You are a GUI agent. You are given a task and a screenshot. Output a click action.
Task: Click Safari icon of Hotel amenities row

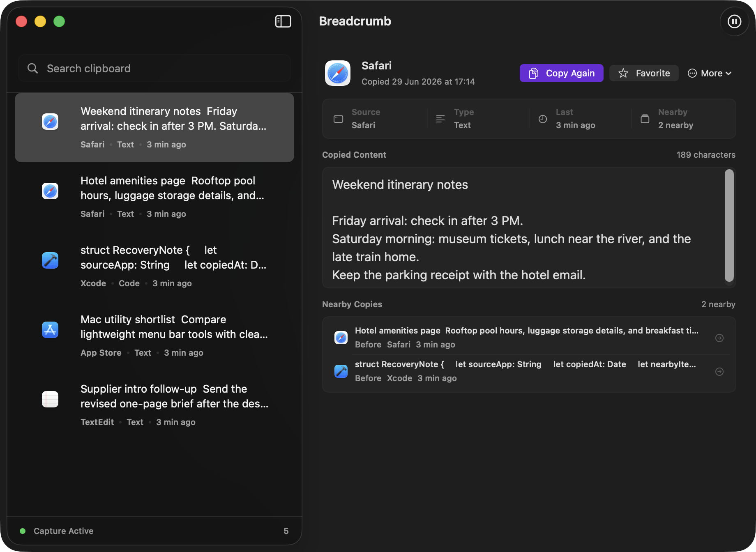(x=50, y=191)
